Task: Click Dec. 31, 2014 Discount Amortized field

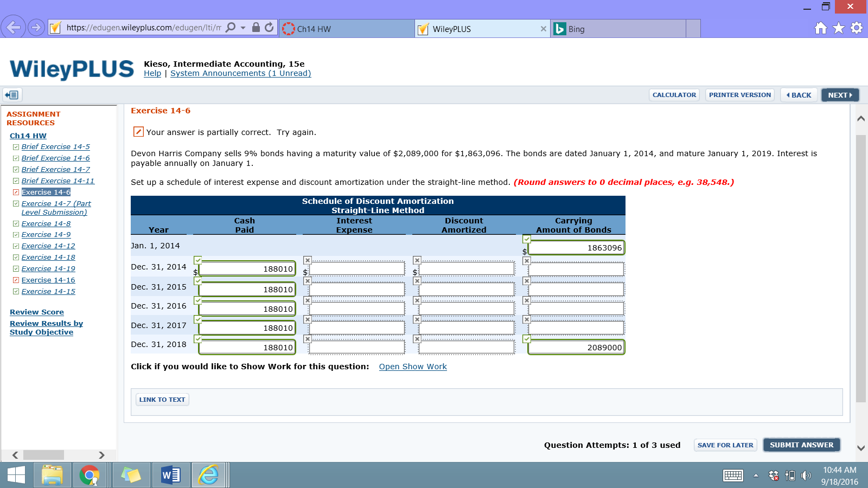Action: 467,268
